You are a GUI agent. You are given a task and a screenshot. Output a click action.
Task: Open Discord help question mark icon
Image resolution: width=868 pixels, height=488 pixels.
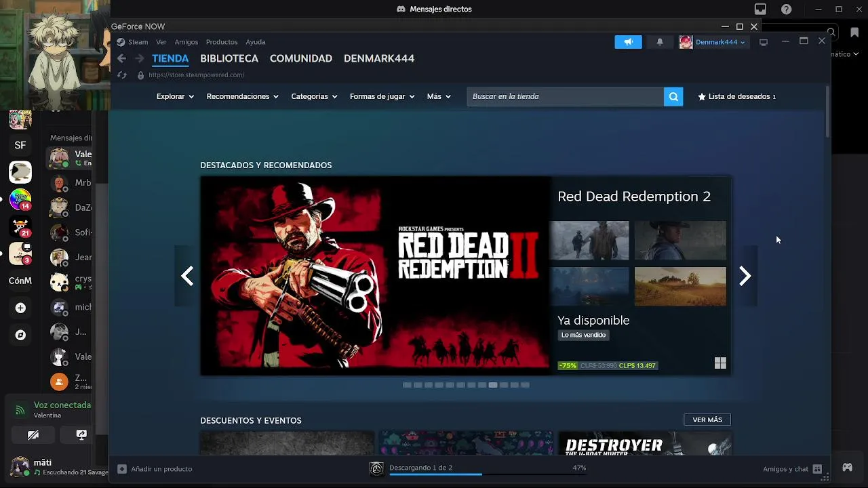pyautogui.click(x=786, y=9)
